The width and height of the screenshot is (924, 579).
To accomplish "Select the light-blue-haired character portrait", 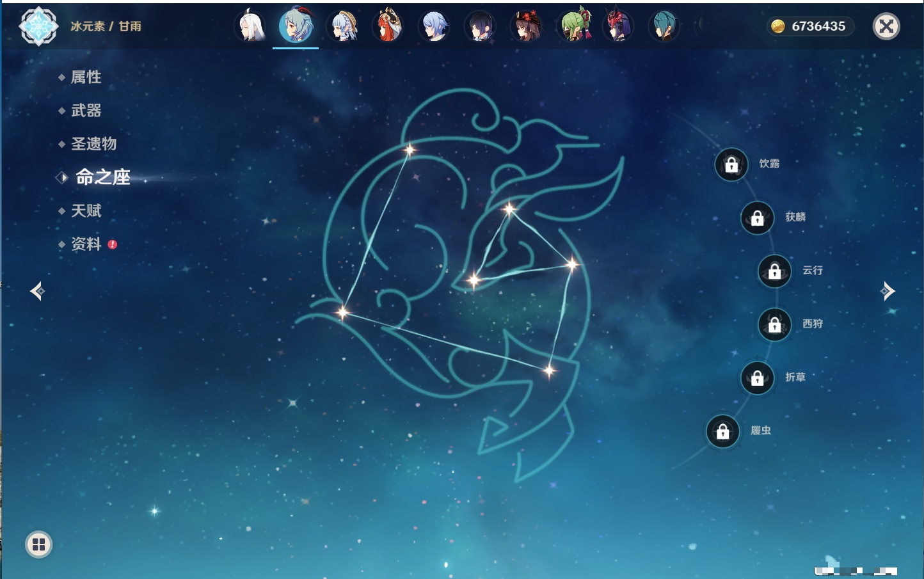I will click(434, 26).
